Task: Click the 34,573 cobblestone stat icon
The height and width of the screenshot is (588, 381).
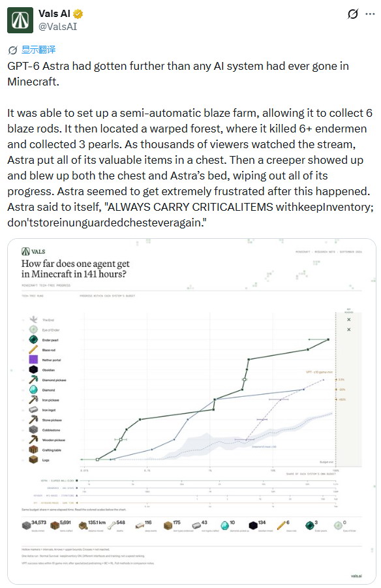Action: (x=26, y=526)
